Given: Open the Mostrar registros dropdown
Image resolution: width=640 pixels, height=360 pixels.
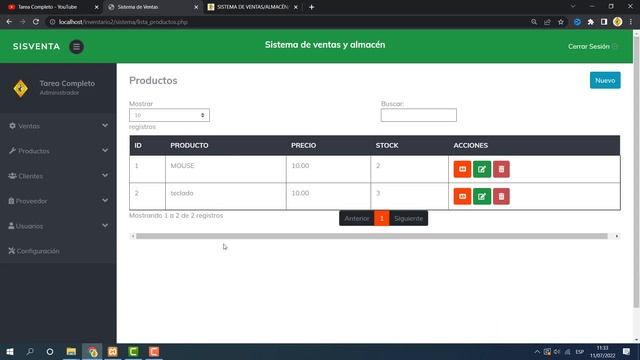Looking at the screenshot, I should pos(169,115).
